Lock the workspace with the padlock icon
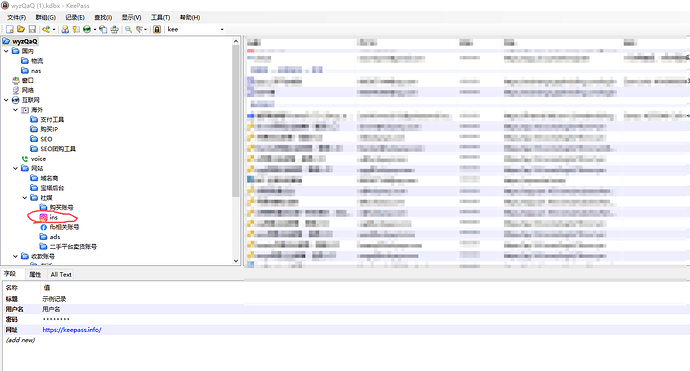Image resolution: width=690 pixels, height=371 pixels. (157, 29)
